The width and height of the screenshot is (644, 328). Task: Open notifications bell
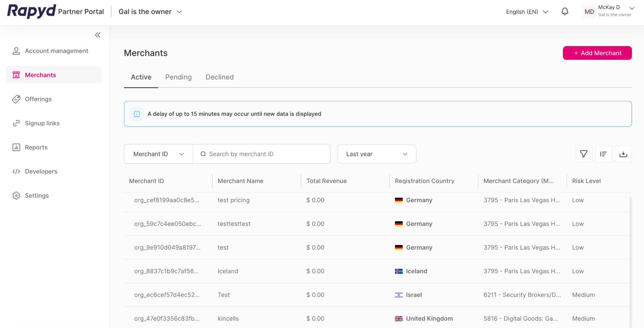564,12
